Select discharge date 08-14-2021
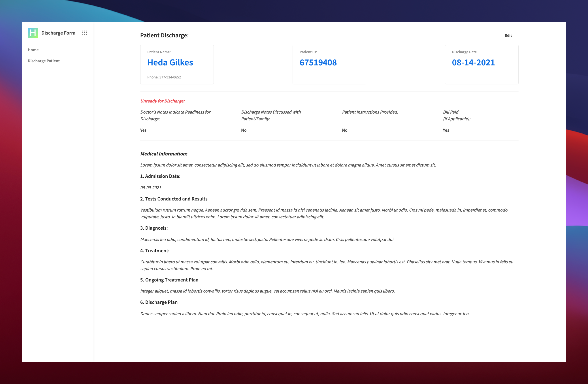Screen dimensions: 588x384 473,62
